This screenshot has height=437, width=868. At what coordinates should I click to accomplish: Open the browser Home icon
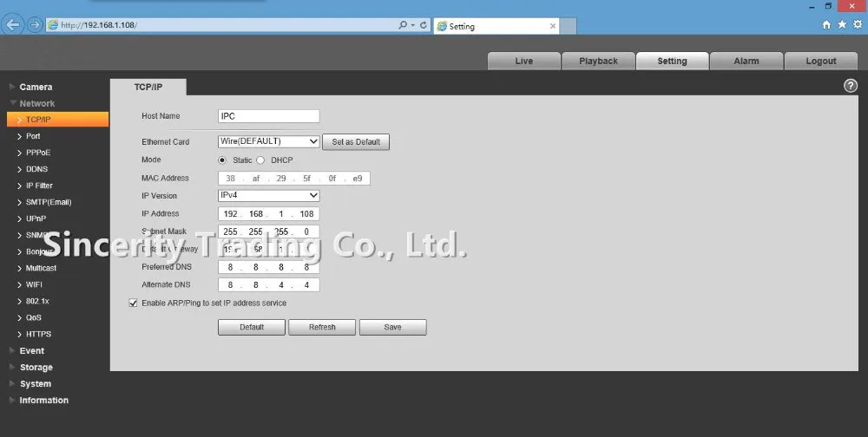pyautogui.click(x=826, y=24)
